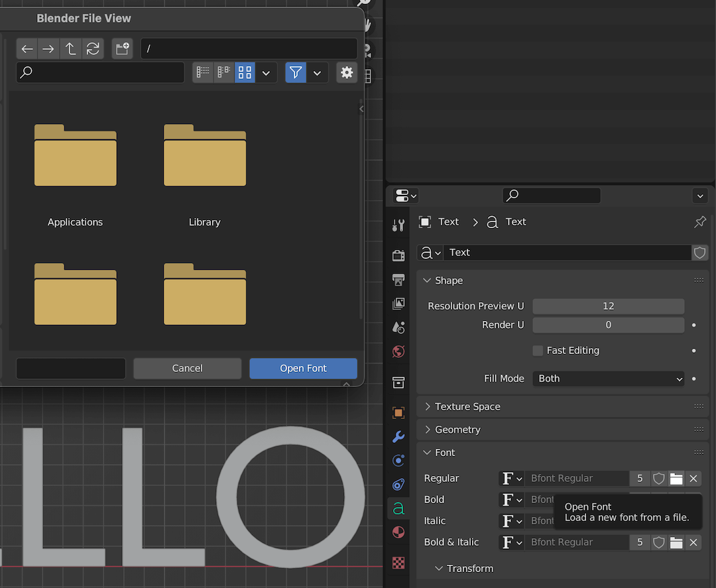Go to parent directory in file browser
716x588 pixels.
point(70,49)
